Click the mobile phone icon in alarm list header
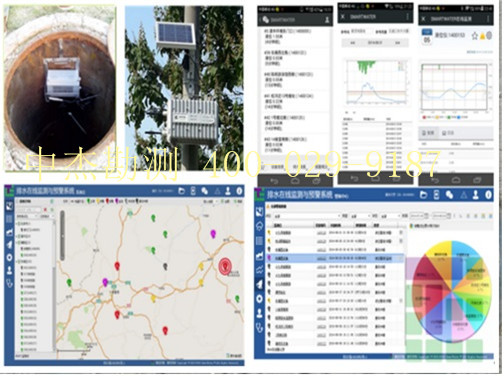Viewport: 504px width, 376px height. coord(437,195)
